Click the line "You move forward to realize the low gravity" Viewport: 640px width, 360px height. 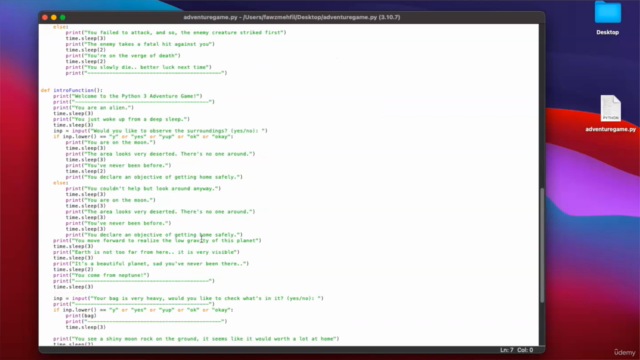[157, 240]
